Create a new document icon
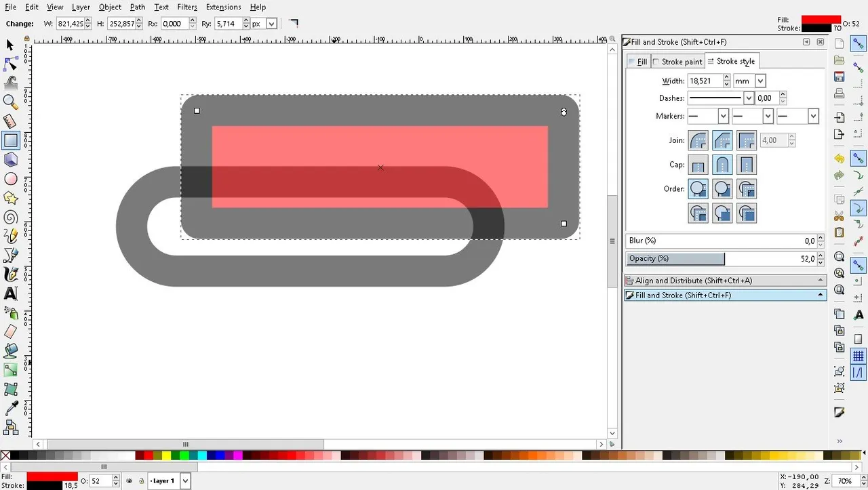The width and height of the screenshot is (868, 490). [839, 43]
